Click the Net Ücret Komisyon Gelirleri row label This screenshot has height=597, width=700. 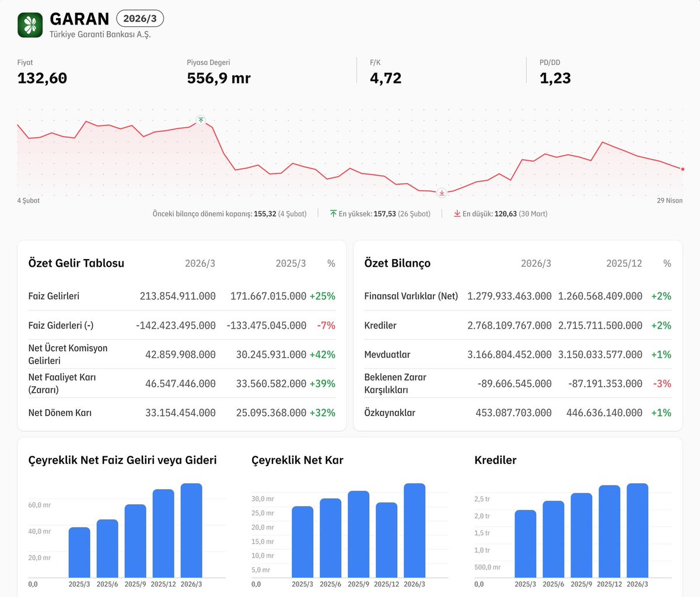click(x=68, y=354)
